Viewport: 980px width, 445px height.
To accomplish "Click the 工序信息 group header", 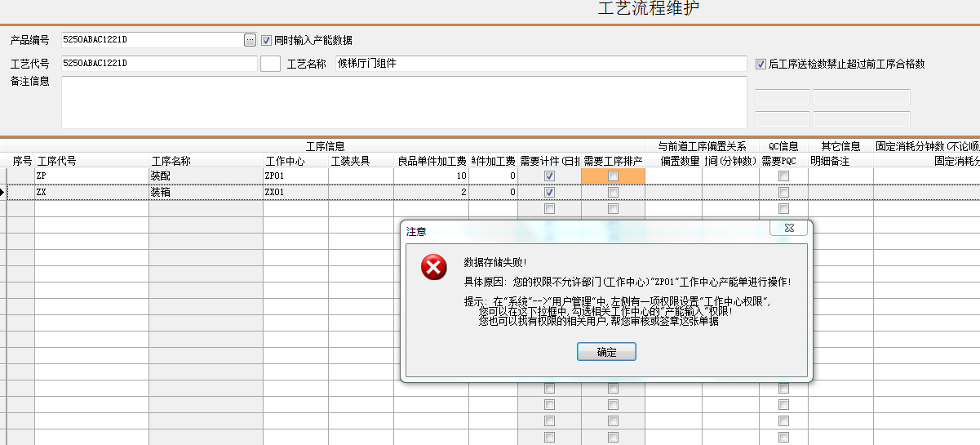I will 326,146.
